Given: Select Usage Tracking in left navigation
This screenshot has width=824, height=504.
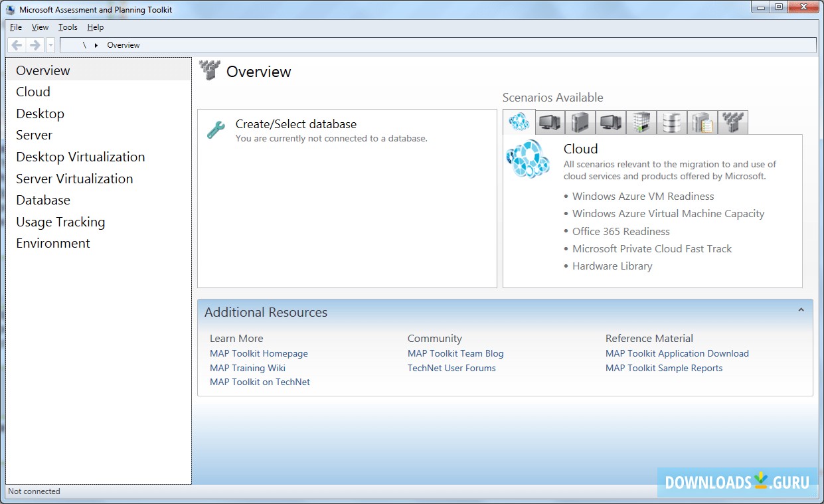Looking at the screenshot, I should [x=98, y=222].
